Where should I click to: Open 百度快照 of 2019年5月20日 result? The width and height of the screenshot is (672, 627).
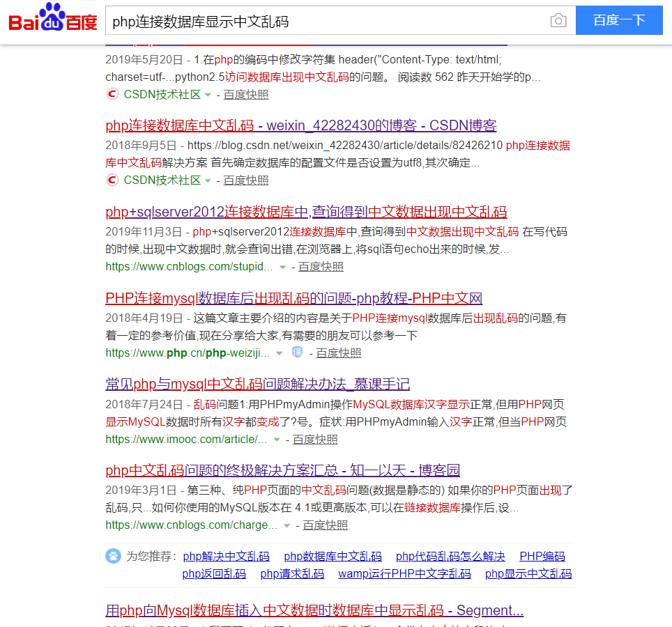pos(246,95)
